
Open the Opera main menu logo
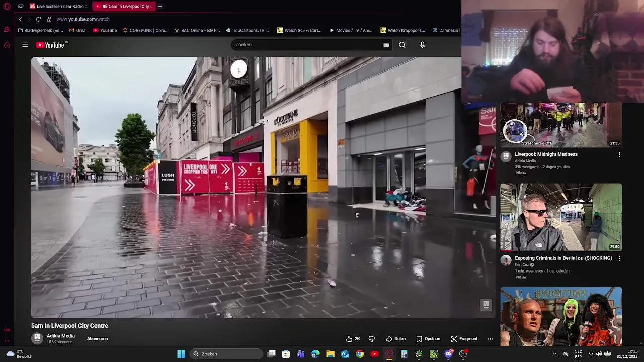7,6
